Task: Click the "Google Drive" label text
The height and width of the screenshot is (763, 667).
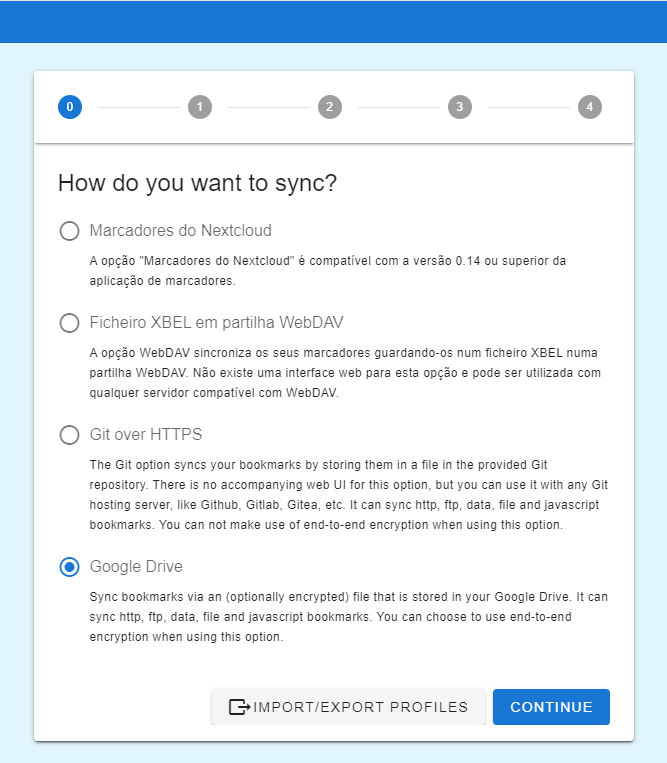Action: (x=136, y=567)
